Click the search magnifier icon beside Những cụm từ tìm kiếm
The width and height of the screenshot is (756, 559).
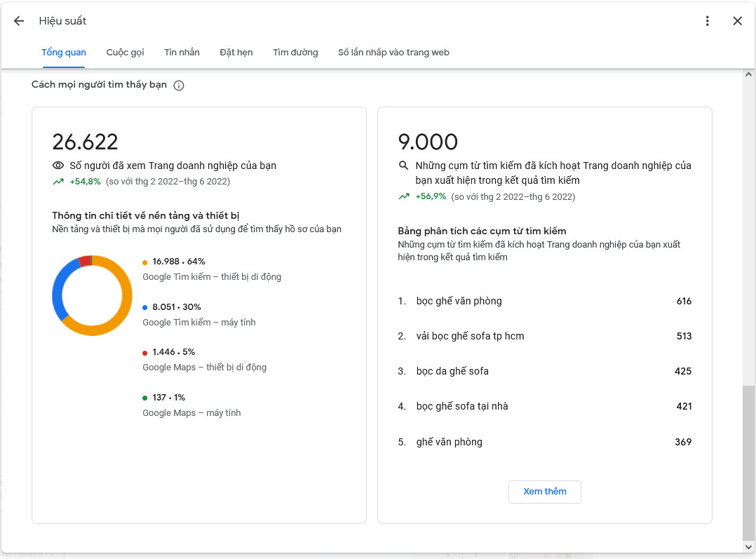tap(403, 166)
